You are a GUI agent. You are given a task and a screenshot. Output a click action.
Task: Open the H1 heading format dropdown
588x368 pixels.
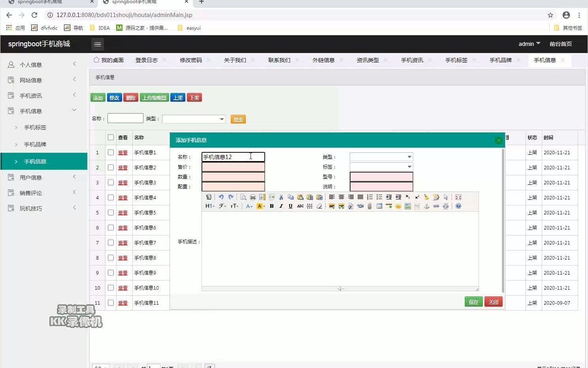coord(210,206)
